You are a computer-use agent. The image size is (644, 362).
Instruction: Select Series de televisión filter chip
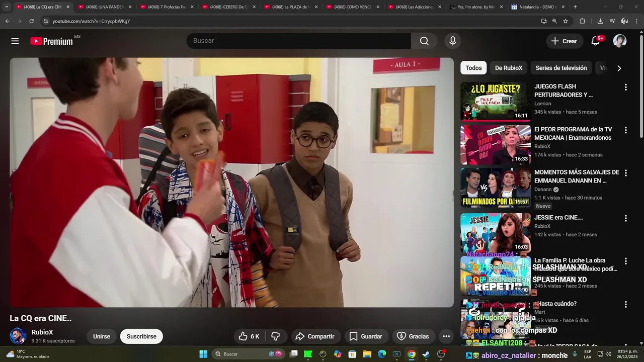coord(561,68)
